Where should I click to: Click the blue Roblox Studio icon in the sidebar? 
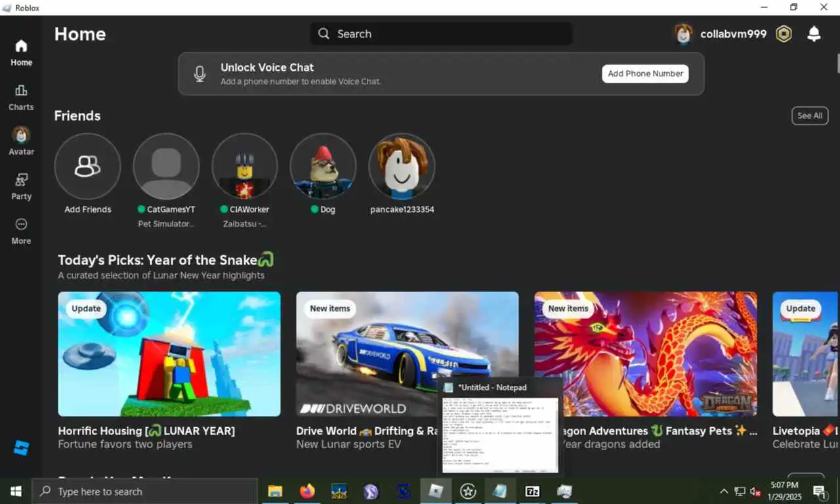(x=21, y=448)
